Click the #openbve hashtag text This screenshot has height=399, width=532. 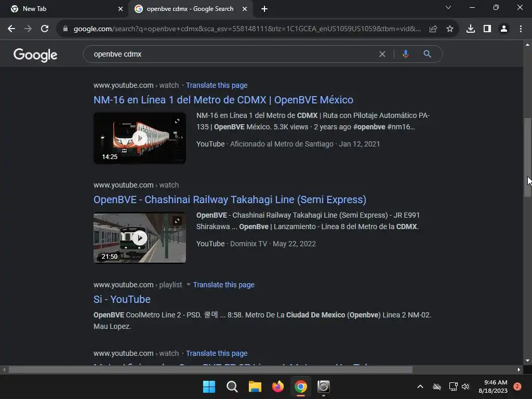[369, 127]
